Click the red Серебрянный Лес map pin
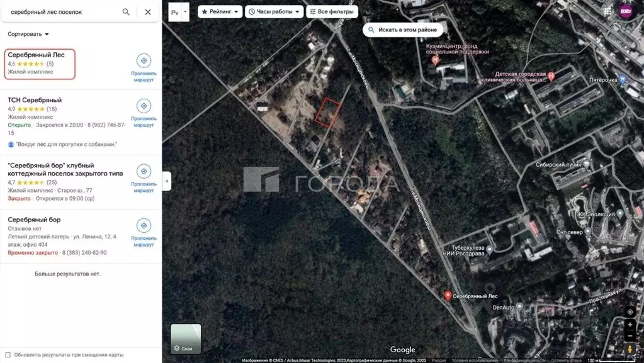Viewport: 644px width, 363px height. [448, 295]
